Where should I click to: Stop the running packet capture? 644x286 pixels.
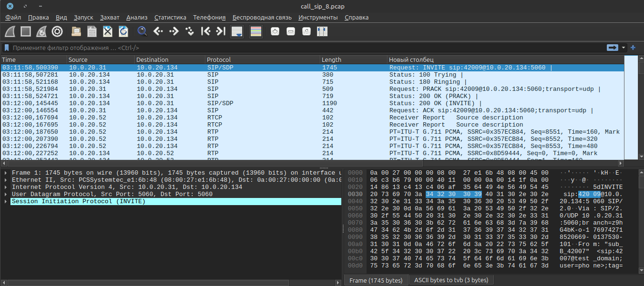tap(26, 31)
